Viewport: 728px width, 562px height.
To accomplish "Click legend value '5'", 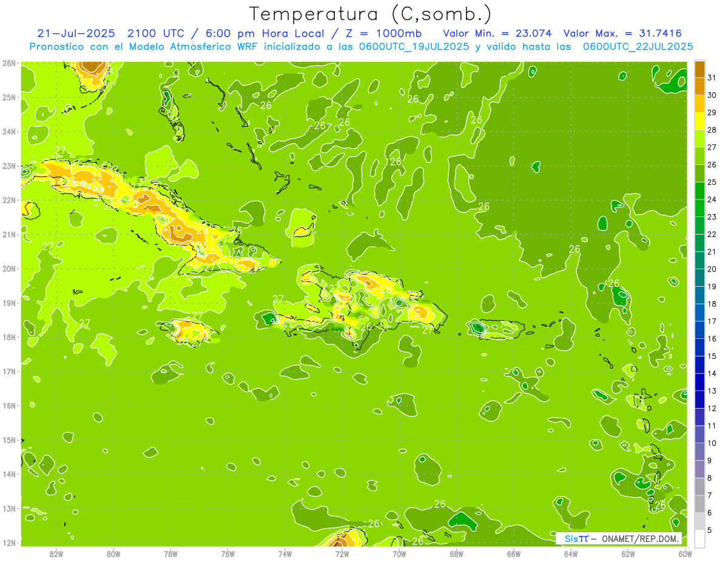I will [710, 530].
